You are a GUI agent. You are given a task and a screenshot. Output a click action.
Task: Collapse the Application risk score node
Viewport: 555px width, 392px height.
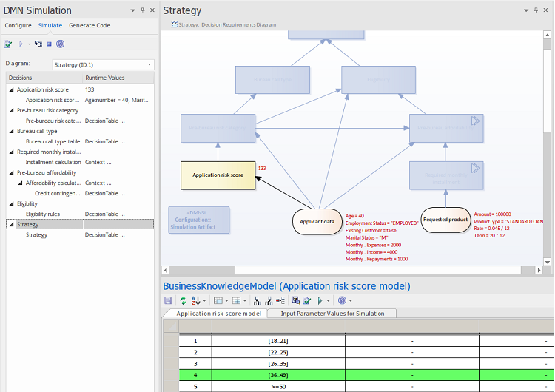pos(11,89)
